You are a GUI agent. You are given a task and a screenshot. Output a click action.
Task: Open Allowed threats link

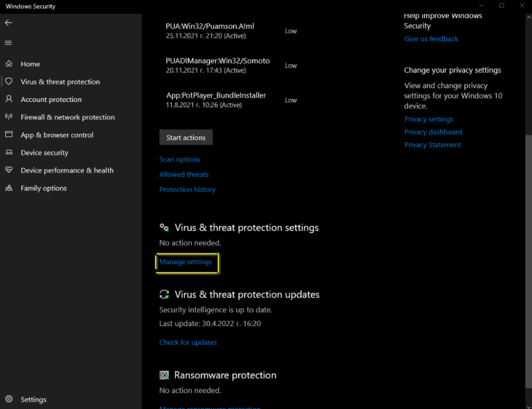click(184, 175)
